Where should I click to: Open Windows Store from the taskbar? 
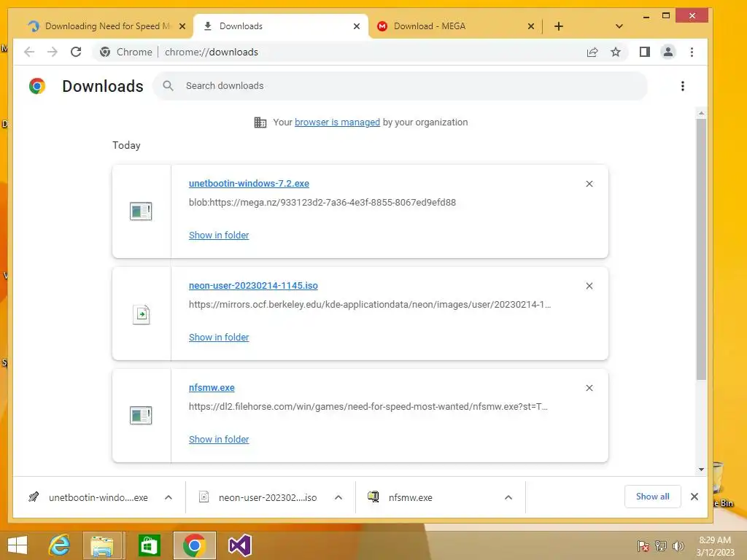(149, 545)
